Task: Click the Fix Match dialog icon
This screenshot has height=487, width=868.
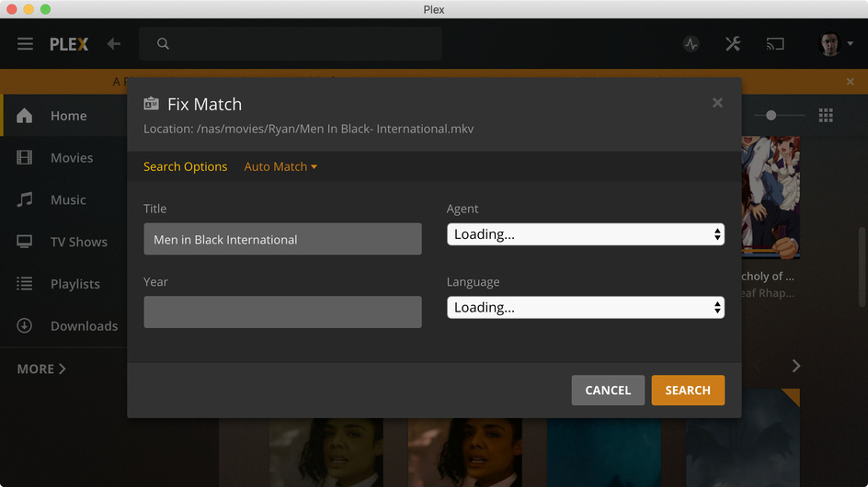Action: click(151, 104)
